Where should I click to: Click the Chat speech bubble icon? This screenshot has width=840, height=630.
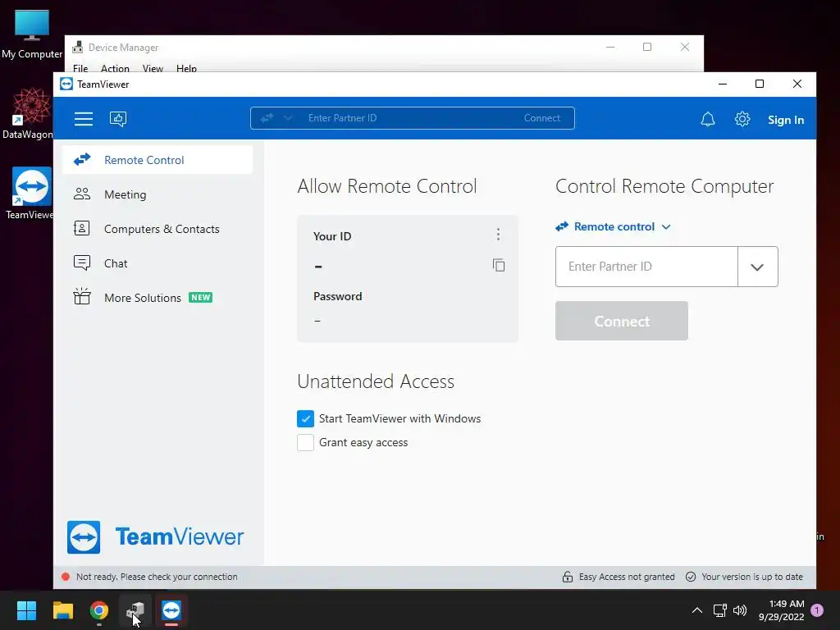(x=82, y=263)
